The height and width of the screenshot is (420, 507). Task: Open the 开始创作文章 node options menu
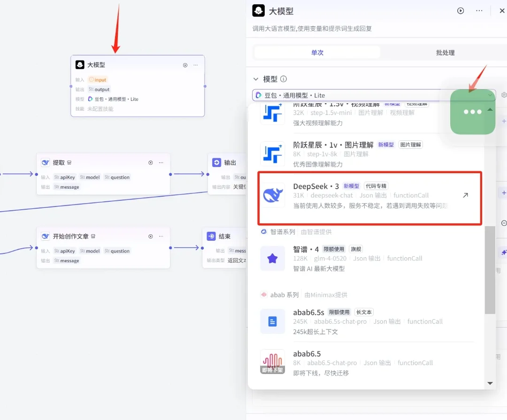pos(161,237)
